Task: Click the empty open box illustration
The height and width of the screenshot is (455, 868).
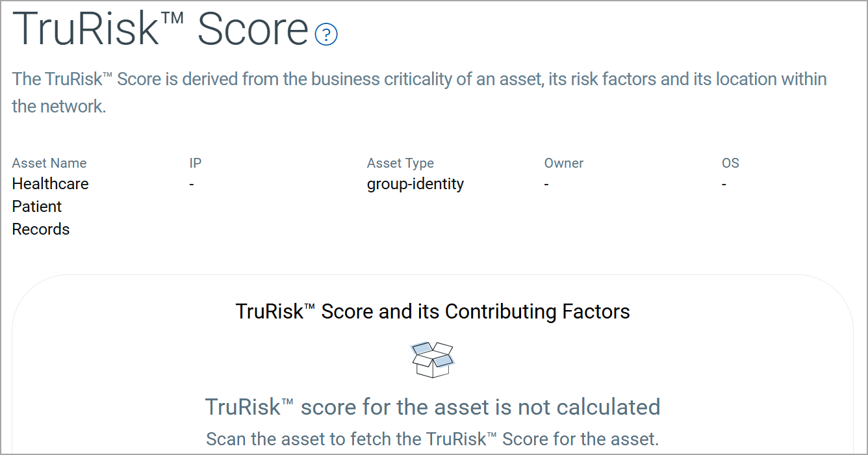Action: point(433,359)
